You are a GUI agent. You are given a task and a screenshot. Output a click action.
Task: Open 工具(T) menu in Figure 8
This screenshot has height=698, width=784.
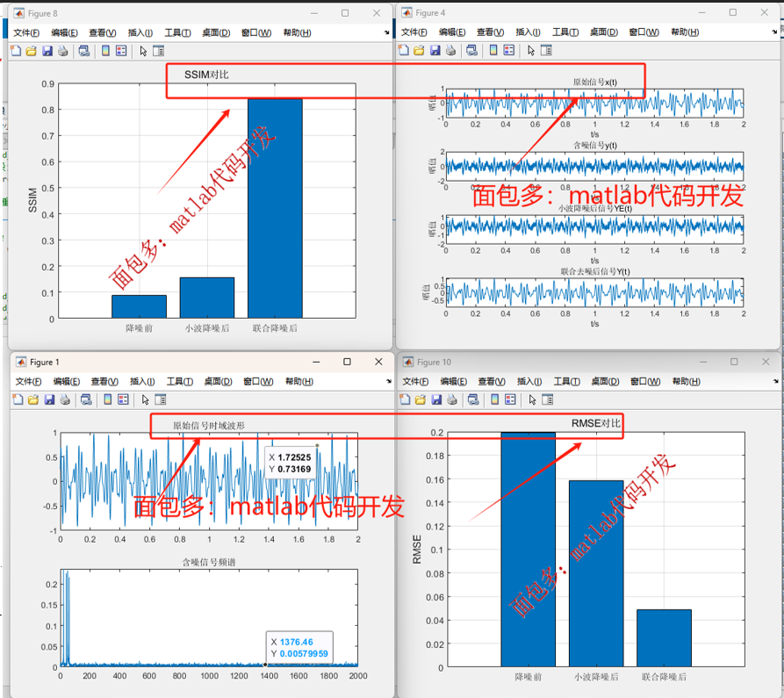point(177,32)
